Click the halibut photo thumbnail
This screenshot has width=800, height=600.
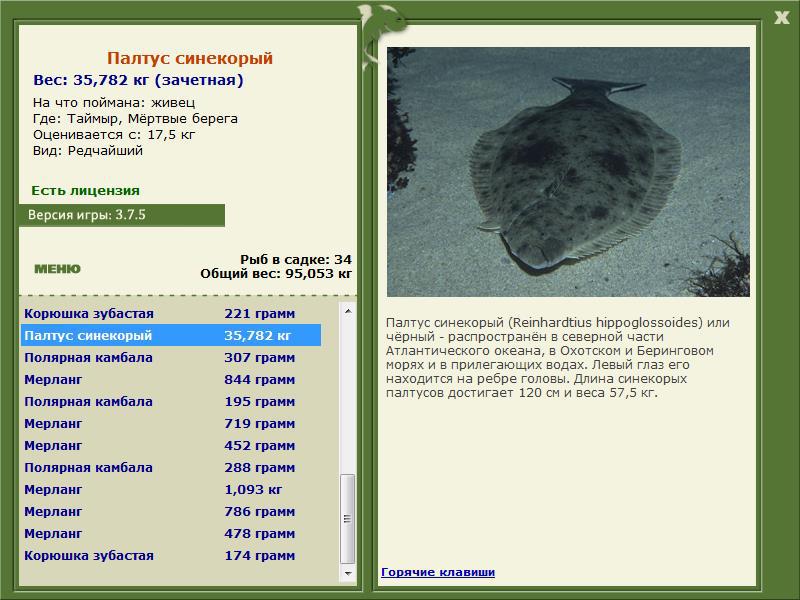click(568, 172)
